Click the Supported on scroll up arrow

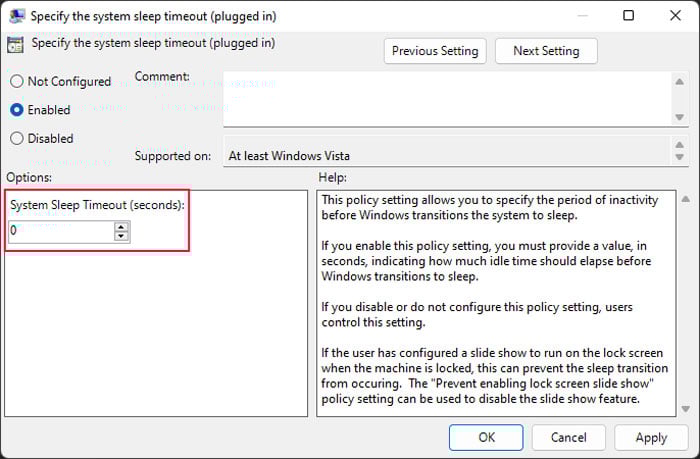click(679, 144)
